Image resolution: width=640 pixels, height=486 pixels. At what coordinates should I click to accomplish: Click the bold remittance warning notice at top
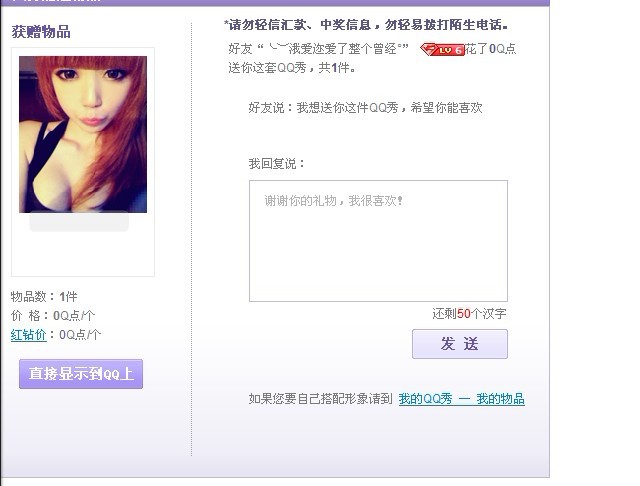pos(366,25)
